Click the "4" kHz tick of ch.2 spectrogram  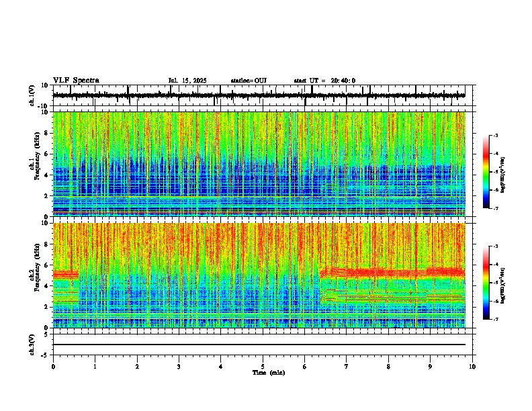pyautogui.click(x=46, y=286)
